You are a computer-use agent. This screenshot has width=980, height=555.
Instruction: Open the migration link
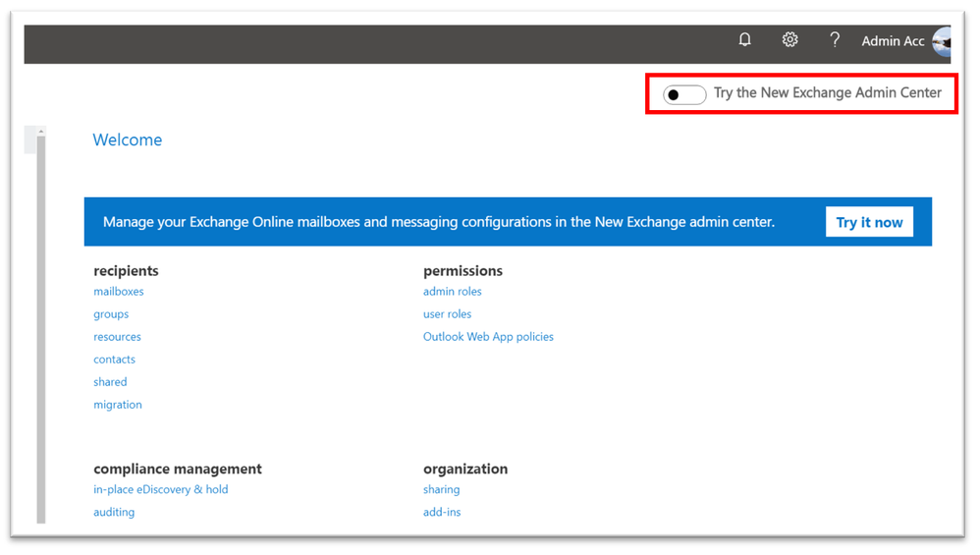(118, 405)
